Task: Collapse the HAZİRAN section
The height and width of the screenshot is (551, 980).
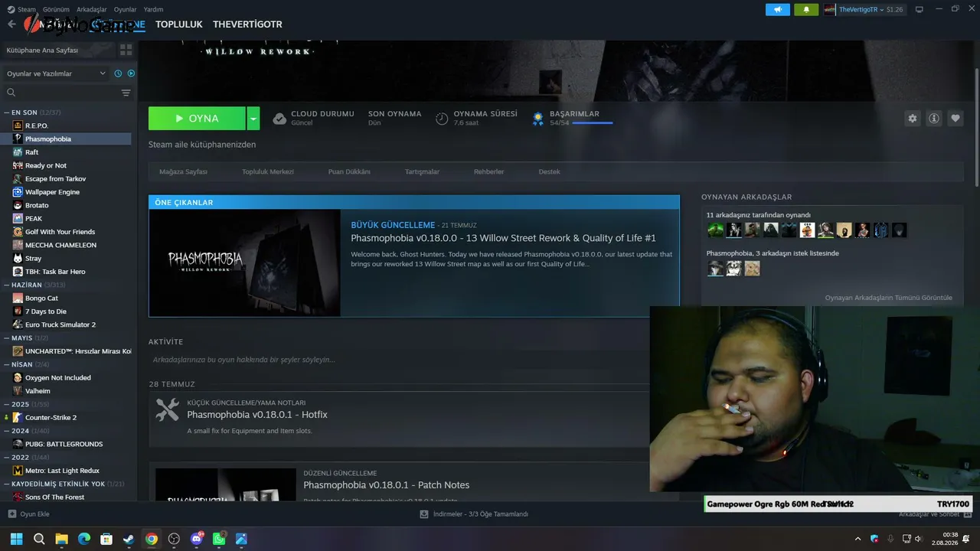Action: point(7,285)
